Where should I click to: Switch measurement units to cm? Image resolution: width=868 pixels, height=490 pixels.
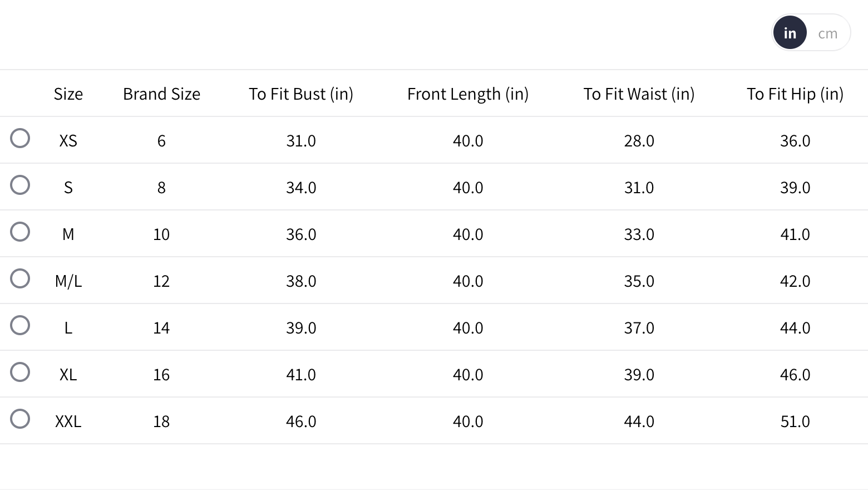[827, 33]
